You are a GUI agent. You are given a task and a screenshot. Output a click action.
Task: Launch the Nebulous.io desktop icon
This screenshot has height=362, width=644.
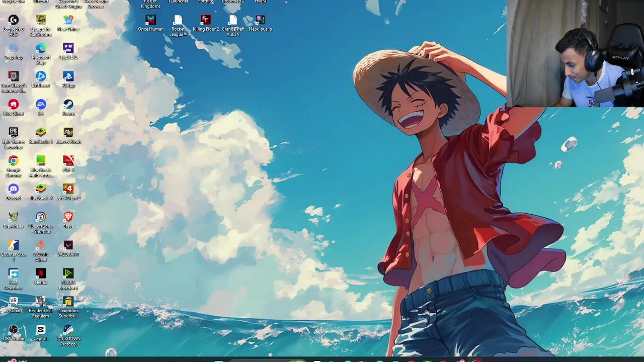click(260, 20)
